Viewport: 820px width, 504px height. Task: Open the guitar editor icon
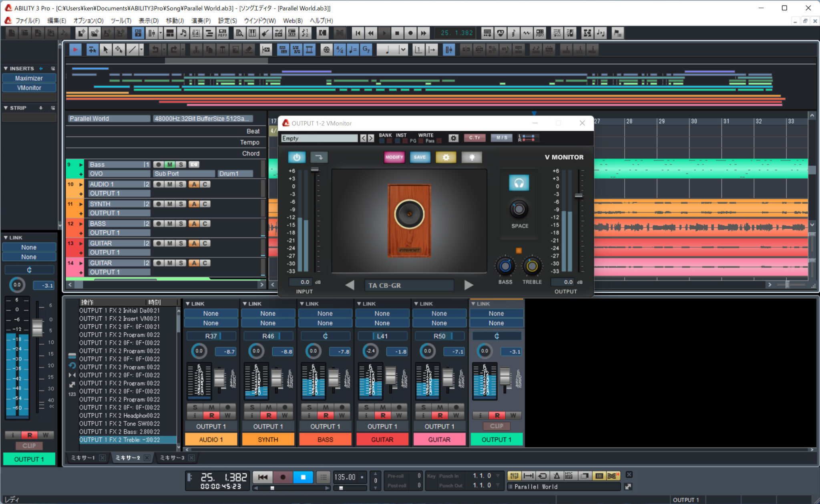(x=265, y=33)
